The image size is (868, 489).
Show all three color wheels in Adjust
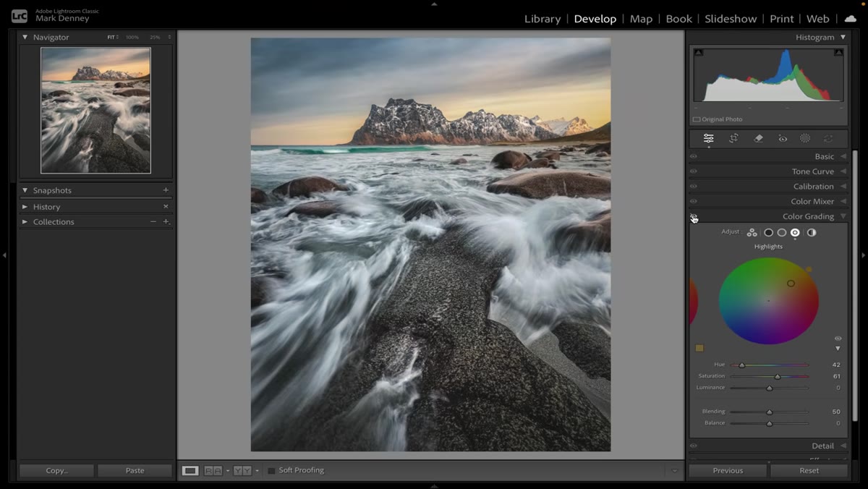click(x=752, y=232)
